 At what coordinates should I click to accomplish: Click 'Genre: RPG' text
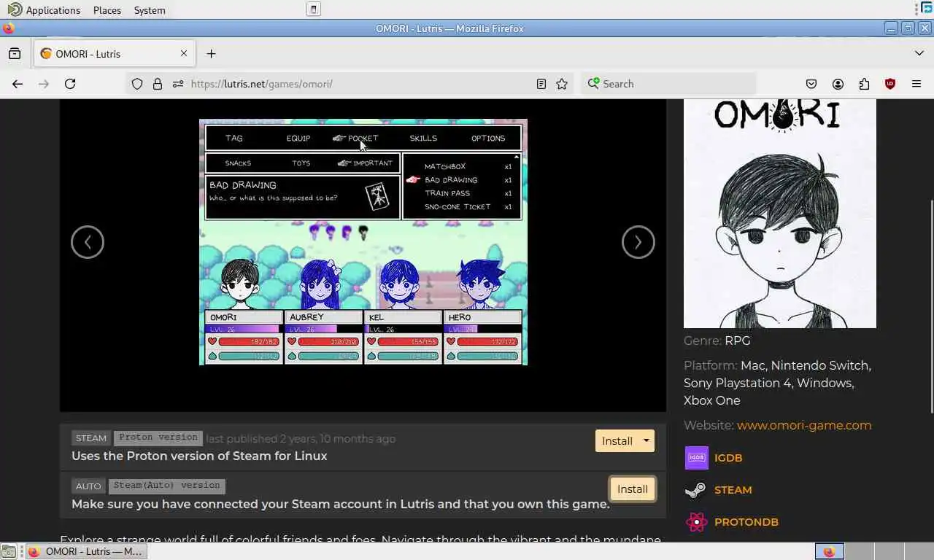pos(717,341)
